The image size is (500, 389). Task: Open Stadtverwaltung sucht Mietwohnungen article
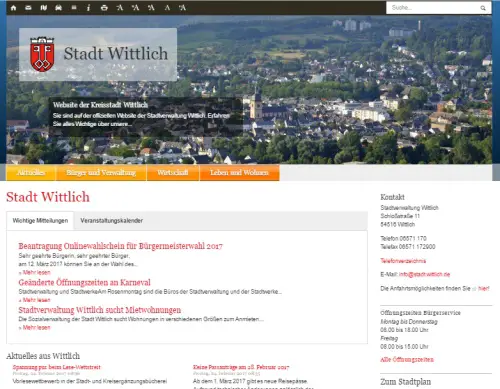(x=100, y=310)
